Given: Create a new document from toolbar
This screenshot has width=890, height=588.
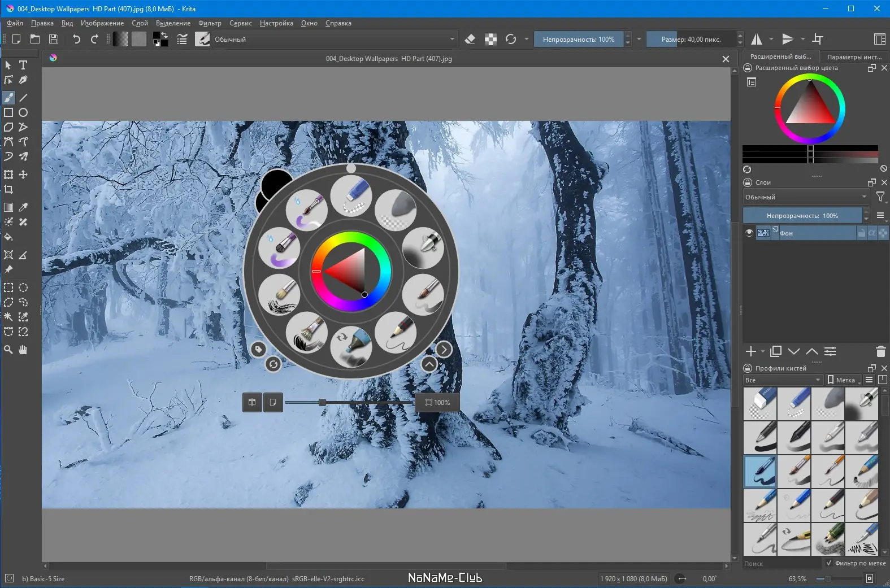Looking at the screenshot, I should 16,39.
